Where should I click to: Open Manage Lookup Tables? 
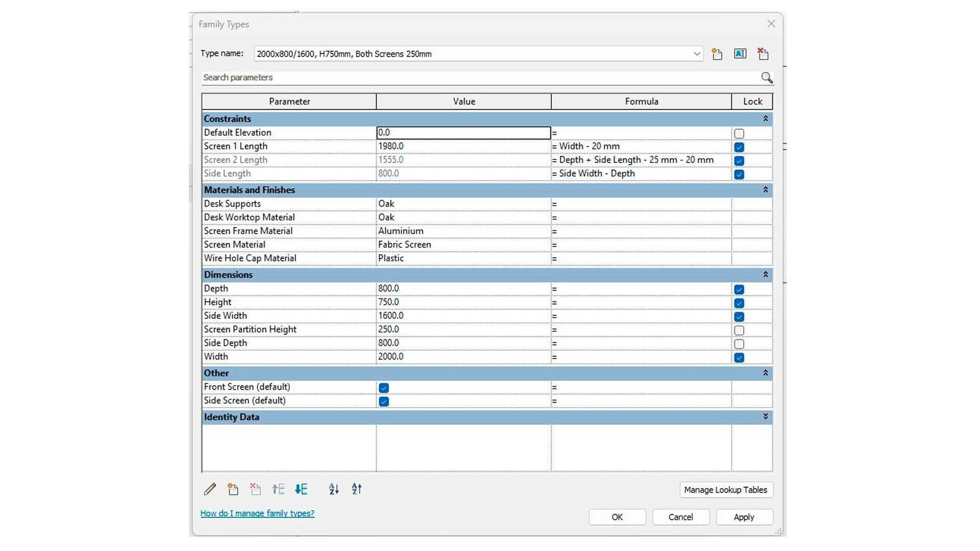pos(725,490)
